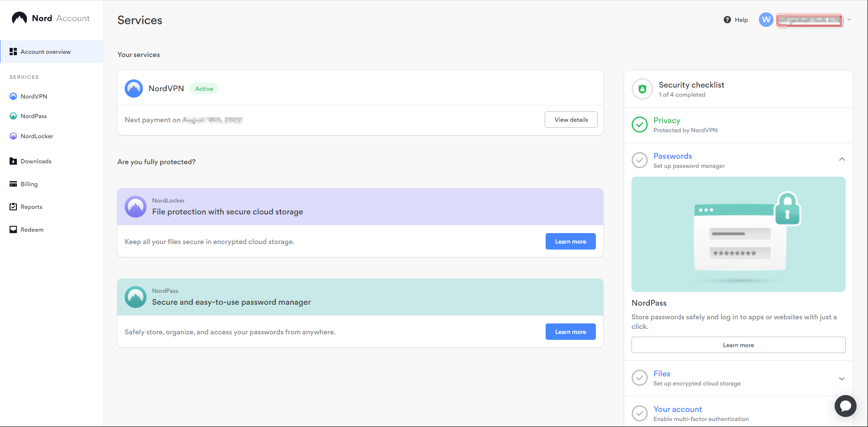Open Redeem in the sidebar menu
868x427 pixels.
tap(32, 229)
